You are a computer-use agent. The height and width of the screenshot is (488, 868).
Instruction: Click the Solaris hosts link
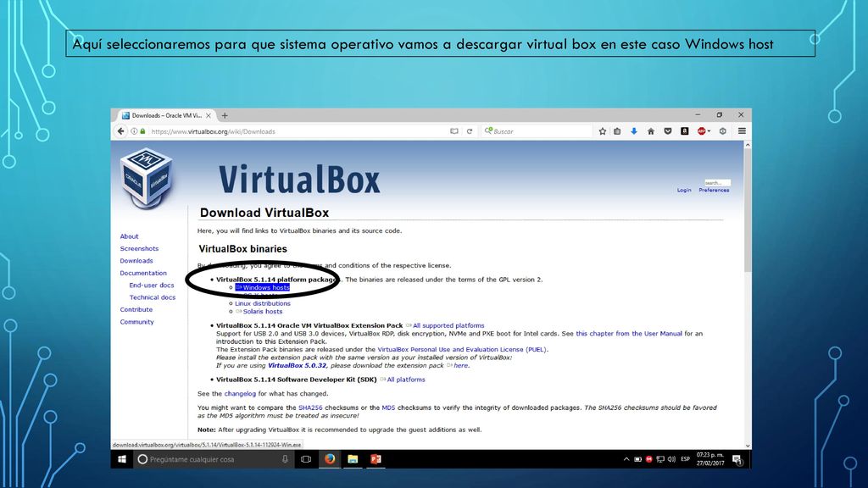263,312
